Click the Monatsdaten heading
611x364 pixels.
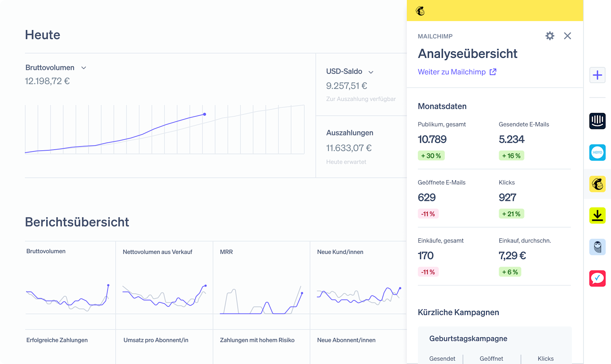pos(442,106)
